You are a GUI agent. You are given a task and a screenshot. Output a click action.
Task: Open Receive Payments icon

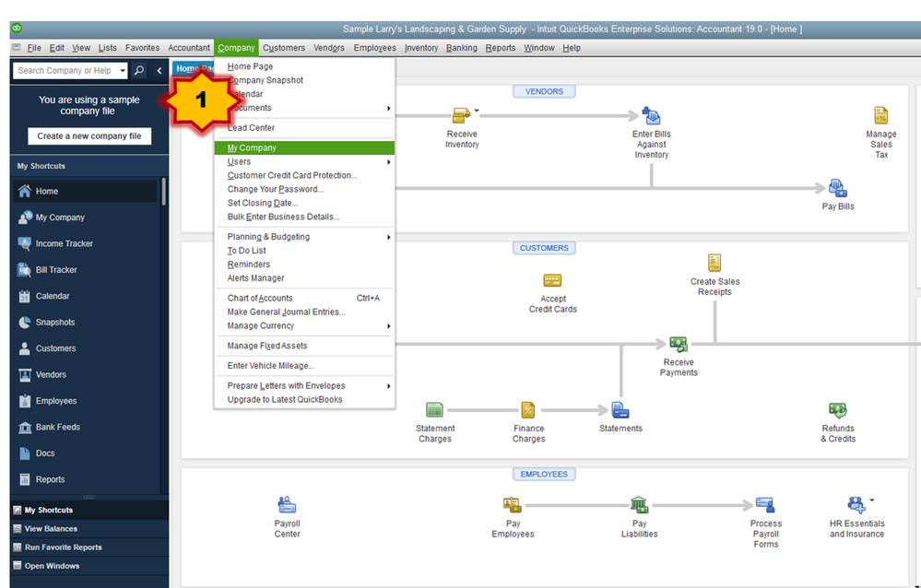pyautogui.click(x=679, y=344)
